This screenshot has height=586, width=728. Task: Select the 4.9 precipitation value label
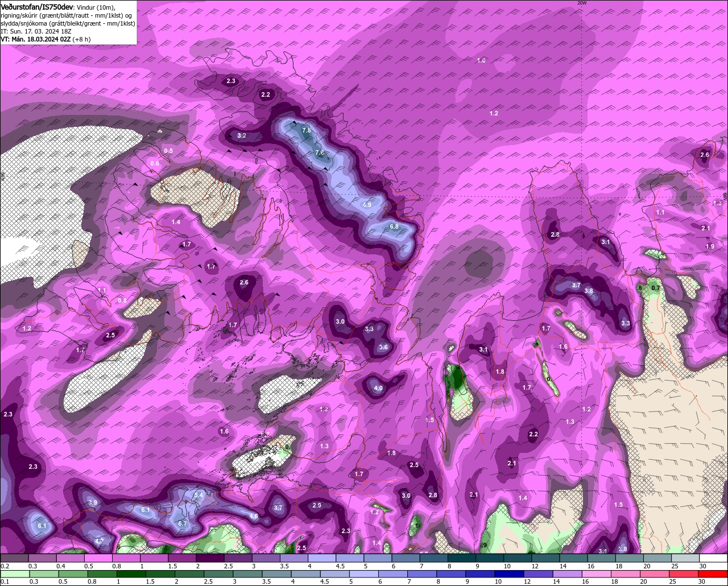[367, 205]
